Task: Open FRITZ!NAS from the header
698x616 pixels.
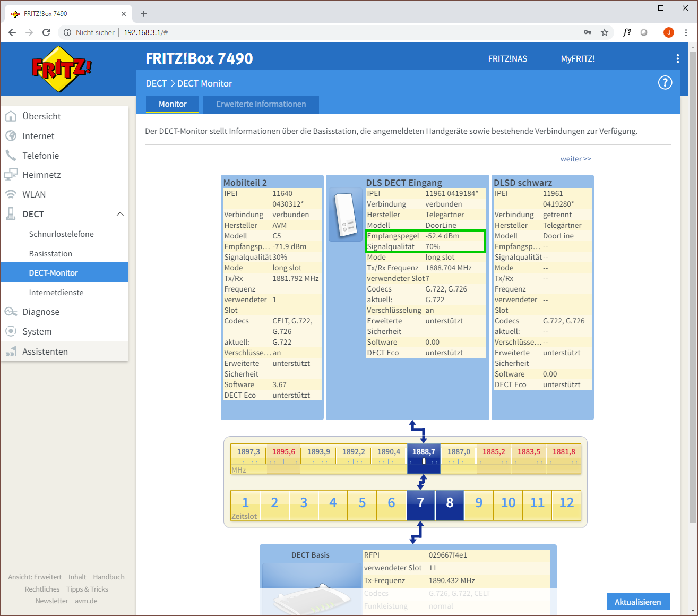Action: 507,59
